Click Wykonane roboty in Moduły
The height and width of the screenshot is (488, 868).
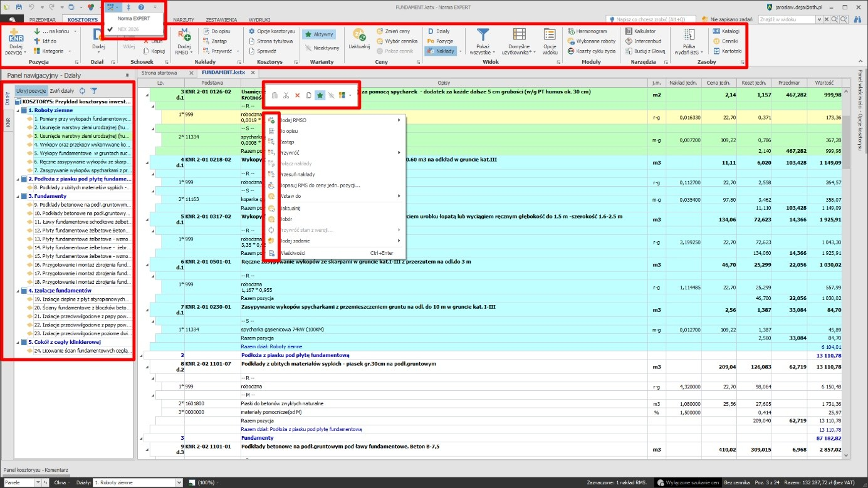pyautogui.click(x=591, y=41)
